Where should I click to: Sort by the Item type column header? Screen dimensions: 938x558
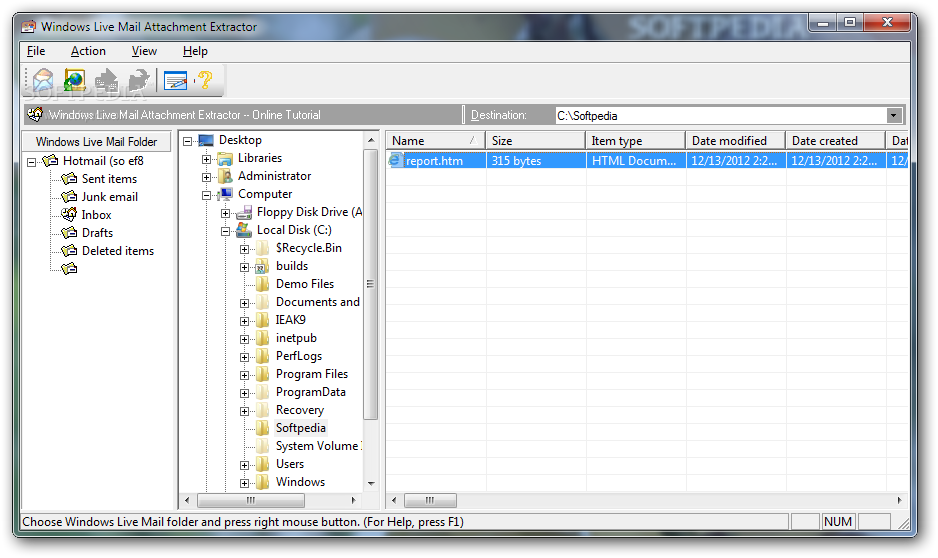[x=635, y=141]
